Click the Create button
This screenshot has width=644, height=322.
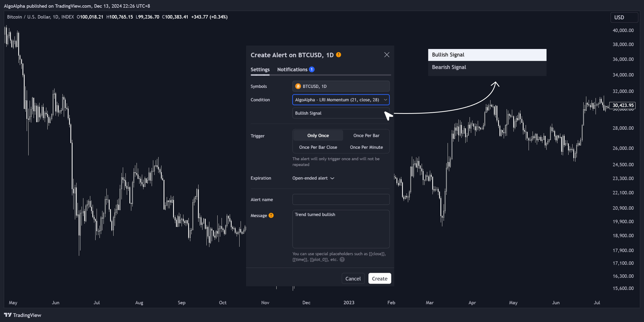point(380,279)
